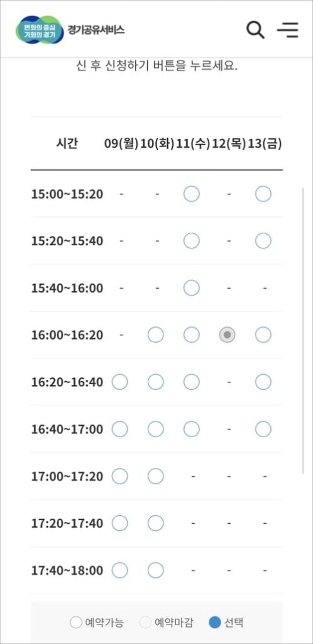This screenshot has height=644, width=313.
Task: Pick 17:20~17:40 slot on 10(화)
Action: [155, 523]
